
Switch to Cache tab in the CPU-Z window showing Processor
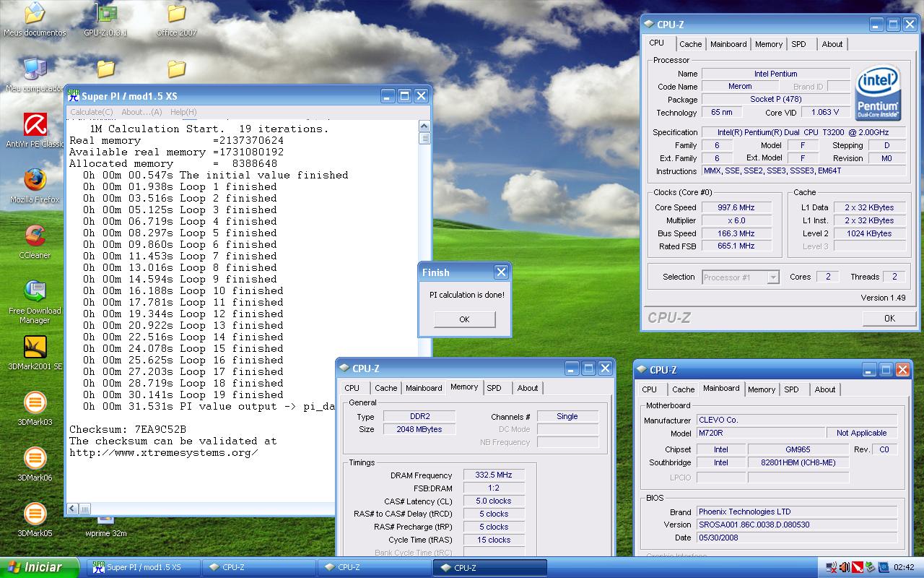pyautogui.click(x=691, y=44)
